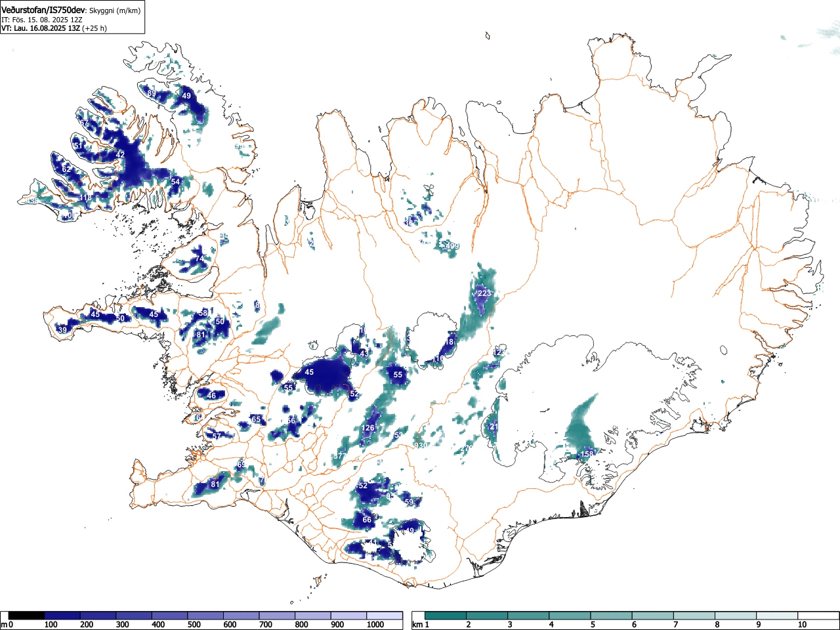This screenshot has width=840, height=630.
Task: Click the 10 label on kilometer legend
Action: [802, 625]
